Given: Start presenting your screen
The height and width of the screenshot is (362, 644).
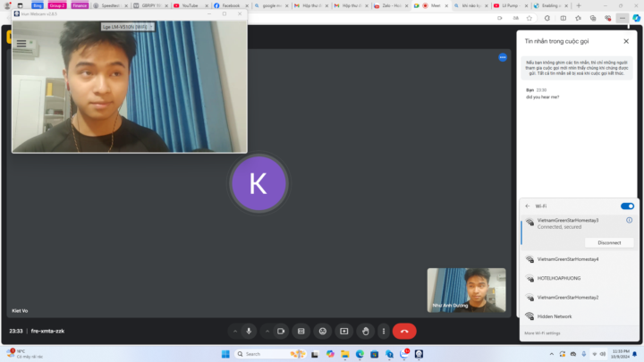Looking at the screenshot, I should pyautogui.click(x=343, y=332).
